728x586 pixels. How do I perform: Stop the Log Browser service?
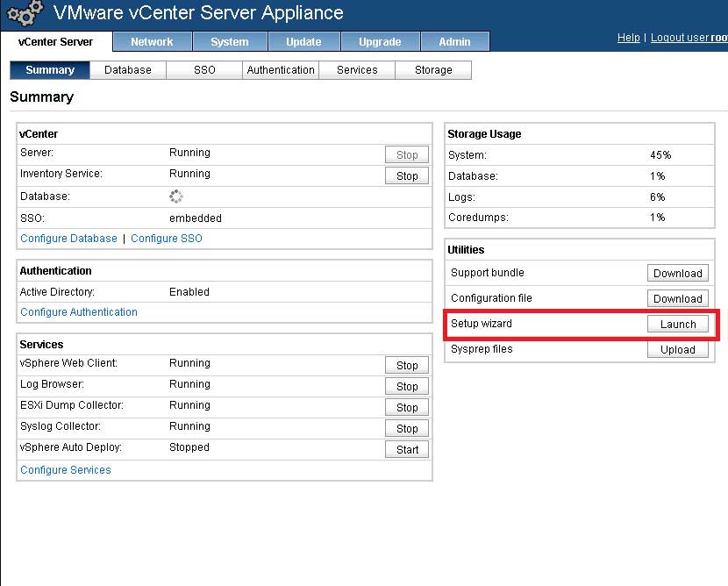click(x=407, y=386)
